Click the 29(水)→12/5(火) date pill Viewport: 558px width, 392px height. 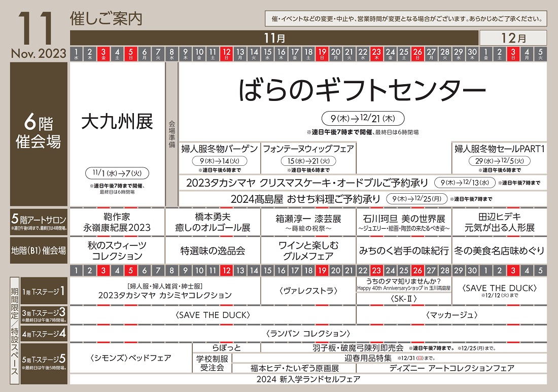tap(500, 161)
